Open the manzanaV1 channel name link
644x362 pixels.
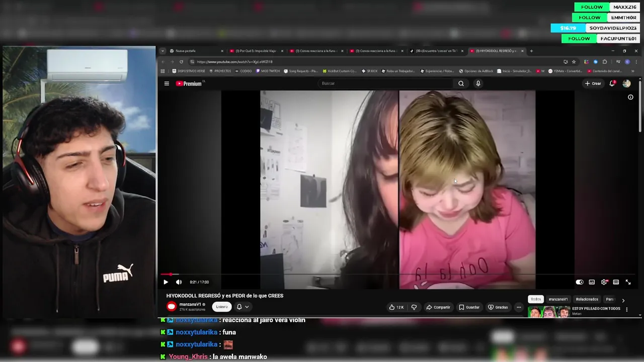[190, 304]
